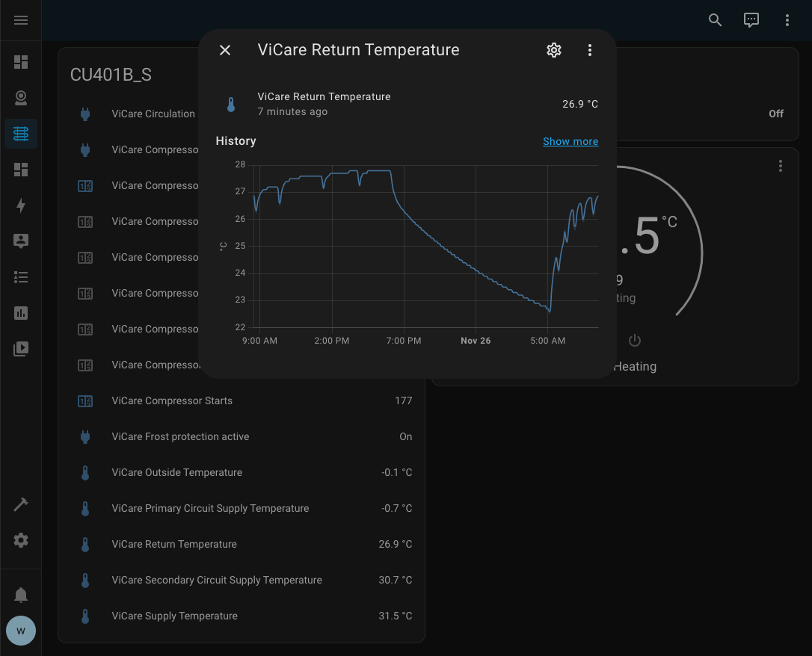Open the ViCare Primary Circuit Supply Temperature row
This screenshot has height=656, width=812.
[242, 509]
